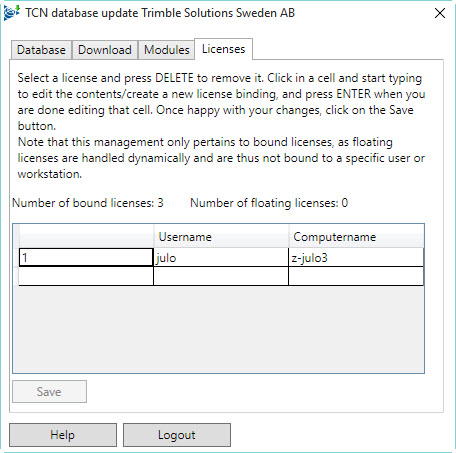Select the Computername column header
This screenshot has width=456, height=453.
click(x=356, y=237)
